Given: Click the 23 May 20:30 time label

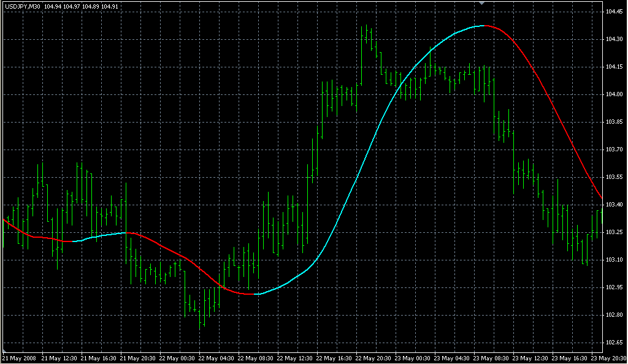Looking at the screenshot, I should coord(610,358).
